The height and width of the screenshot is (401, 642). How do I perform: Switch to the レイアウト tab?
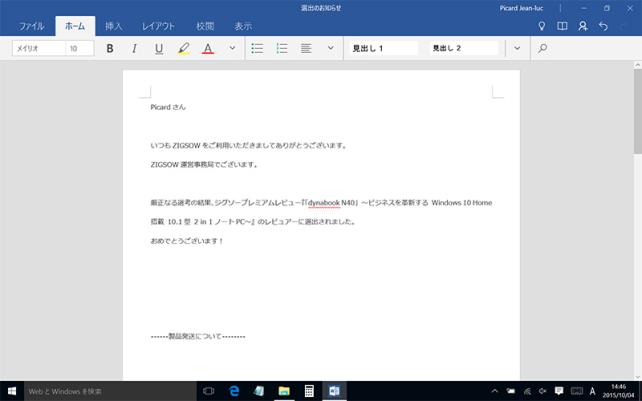tap(158, 26)
